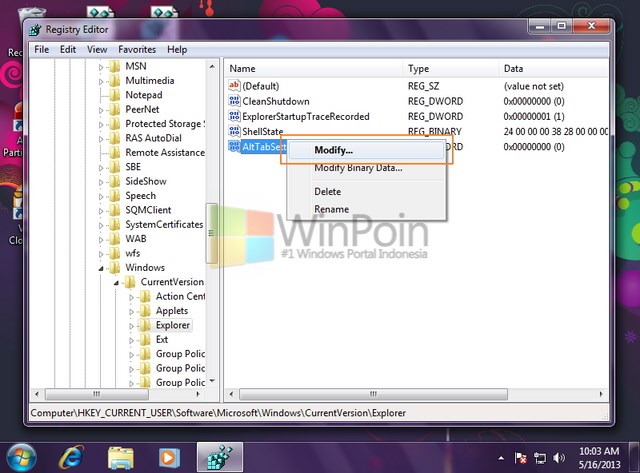Click the Windows folder icon in tree
This screenshot has height=473, width=640.
click(x=115, y=267)
